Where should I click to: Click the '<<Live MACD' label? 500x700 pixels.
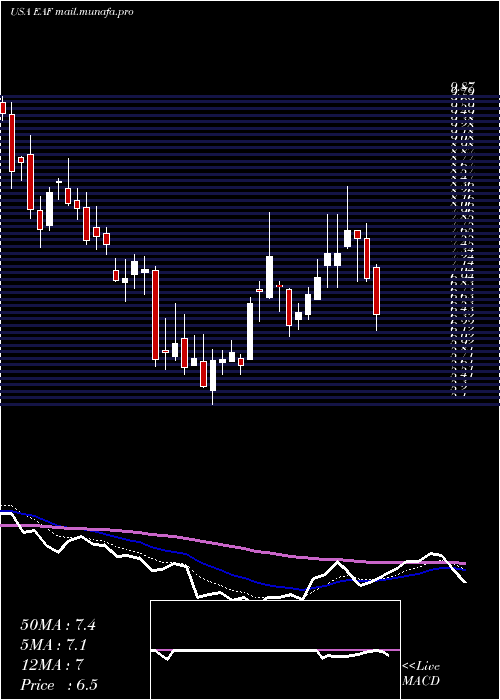(421, 674)
